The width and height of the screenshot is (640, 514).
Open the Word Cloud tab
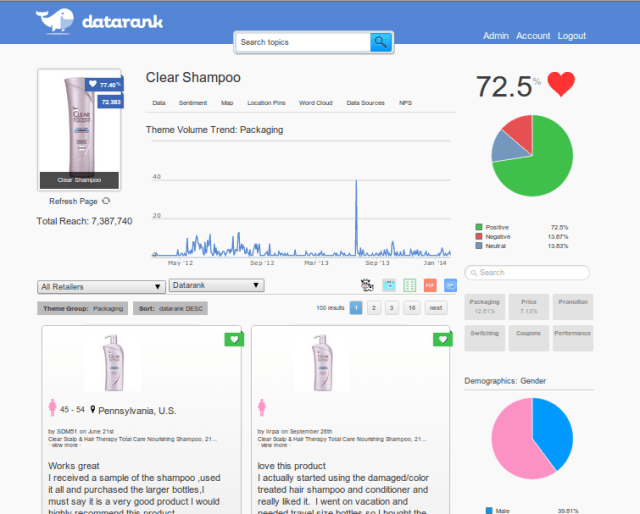click(316, 103)
